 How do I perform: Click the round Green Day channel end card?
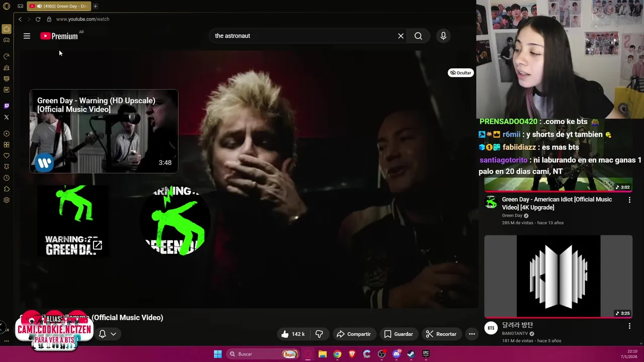coord(175,221)
